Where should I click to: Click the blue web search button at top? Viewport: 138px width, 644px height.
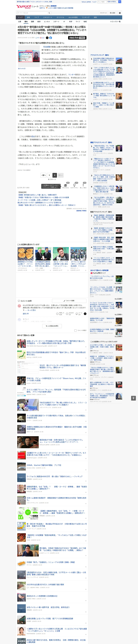[120, 2]
